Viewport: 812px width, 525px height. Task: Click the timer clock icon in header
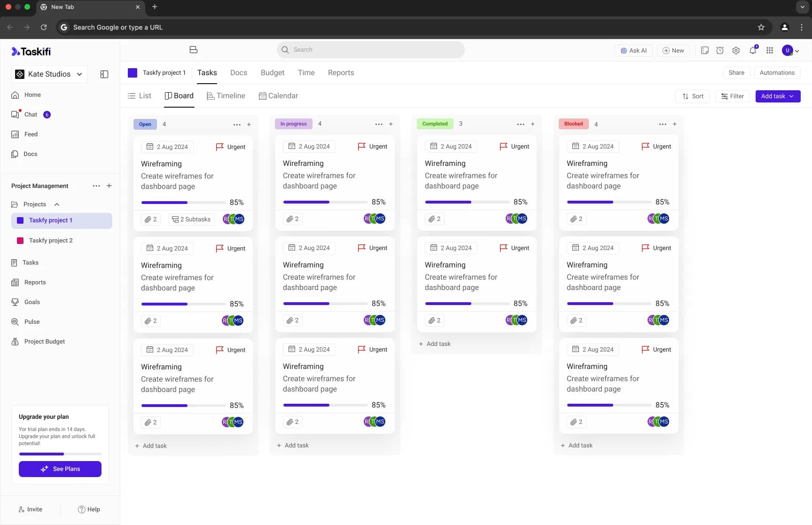(x=719, y=50)
